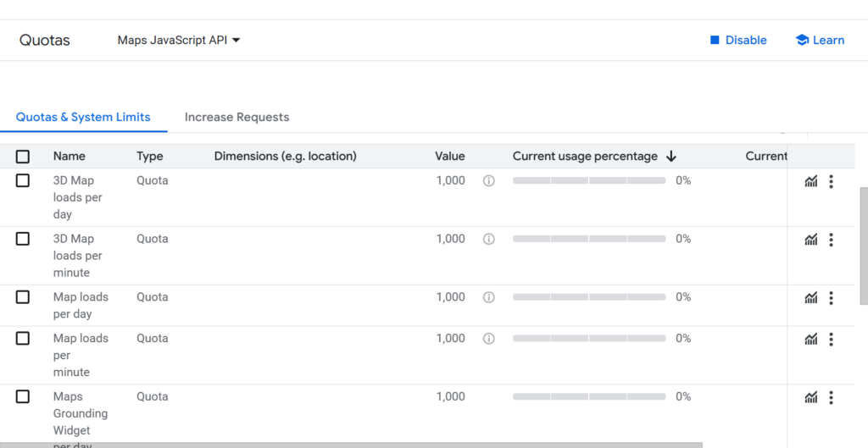868x448 pixels.
Task: Tick the Map loads per minute checkbox
Action: [x=23, y=339]
